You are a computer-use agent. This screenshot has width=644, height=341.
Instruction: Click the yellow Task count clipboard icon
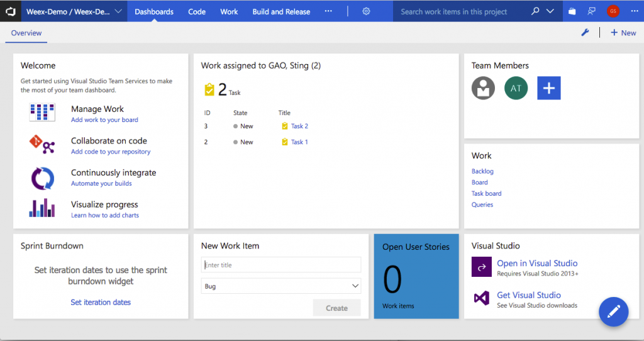pos(209,89)
